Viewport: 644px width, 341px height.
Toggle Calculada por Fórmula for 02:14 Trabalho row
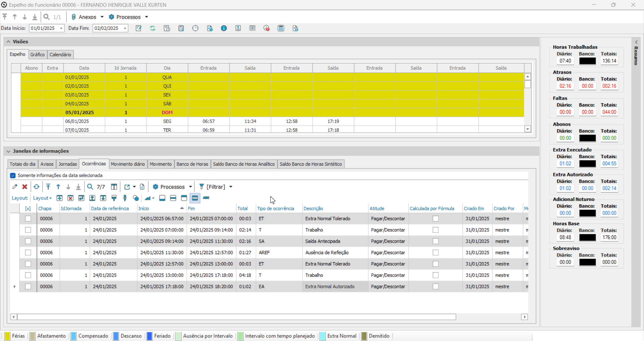point(436,230)
